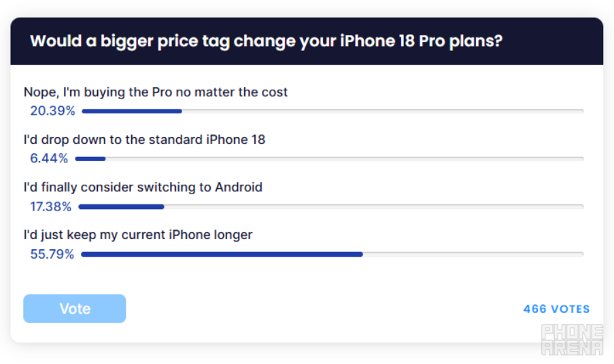Click the 55.79% percentage label
This screenshot has width=614, height=364.
pyautogui.click(x=52, y=254)
